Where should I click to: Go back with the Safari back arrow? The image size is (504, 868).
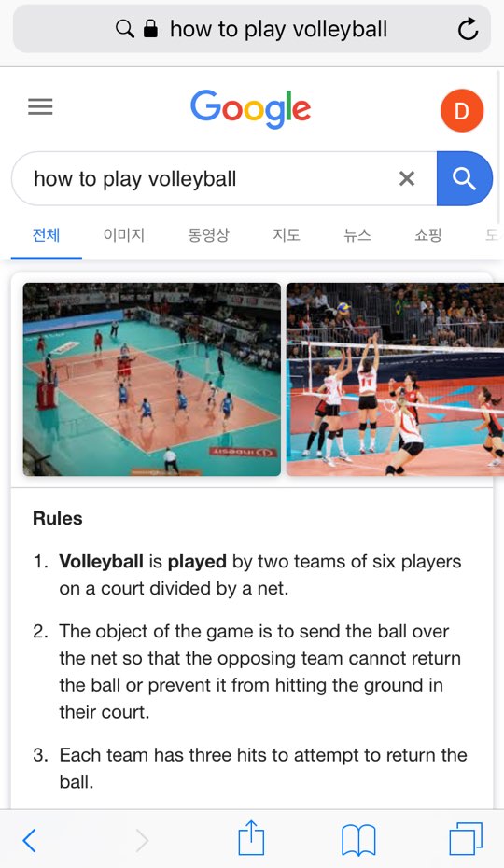coord(29,840)
